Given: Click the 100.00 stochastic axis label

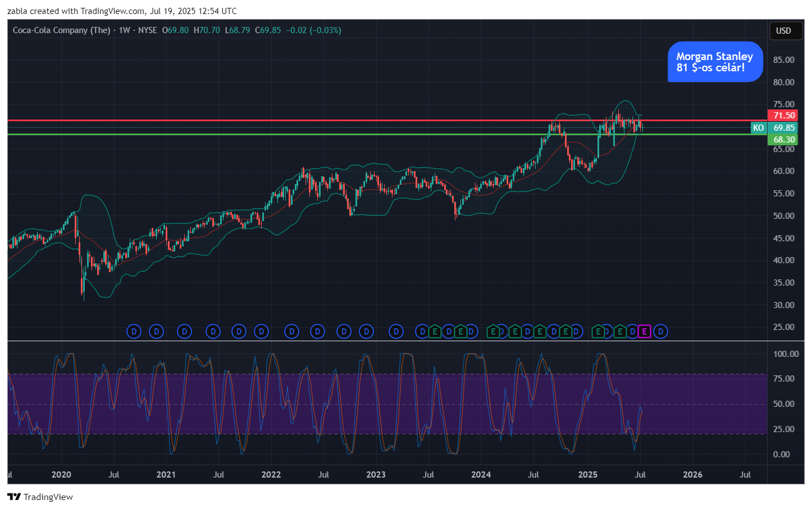Looking at the screenshot, I should (786, 354).
